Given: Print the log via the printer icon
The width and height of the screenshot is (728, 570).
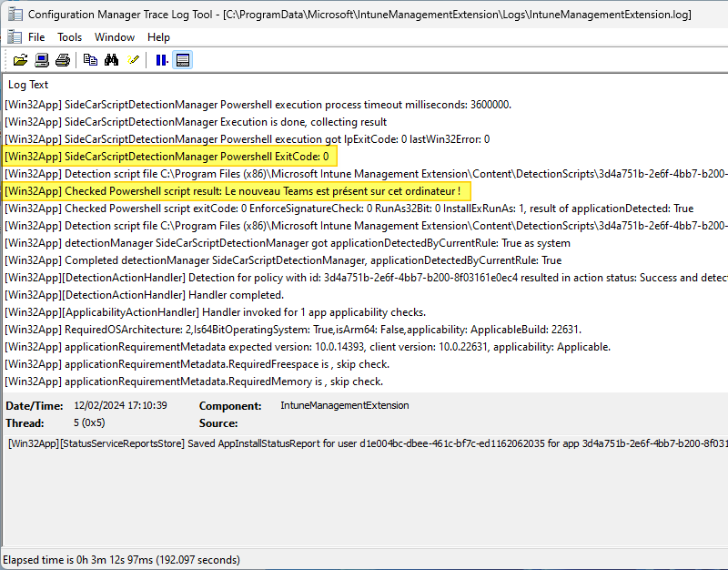Looking at the screenshot, I should click(x=63, y=60).
